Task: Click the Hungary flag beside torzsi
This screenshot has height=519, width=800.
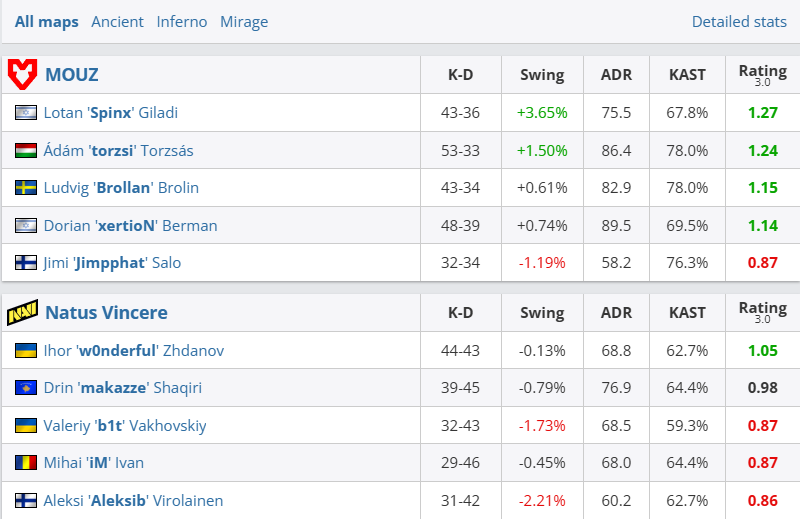Action: 26,151
